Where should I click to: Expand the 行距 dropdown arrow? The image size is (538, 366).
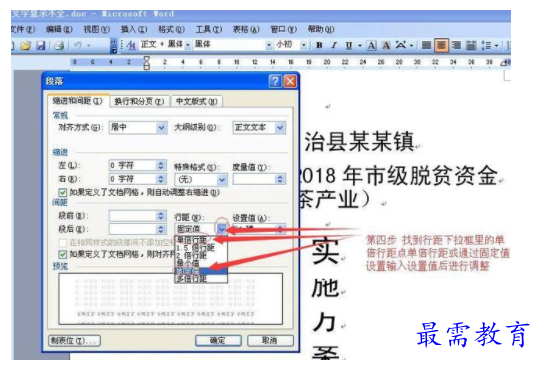pyautogui.click(x=222, y=228)
